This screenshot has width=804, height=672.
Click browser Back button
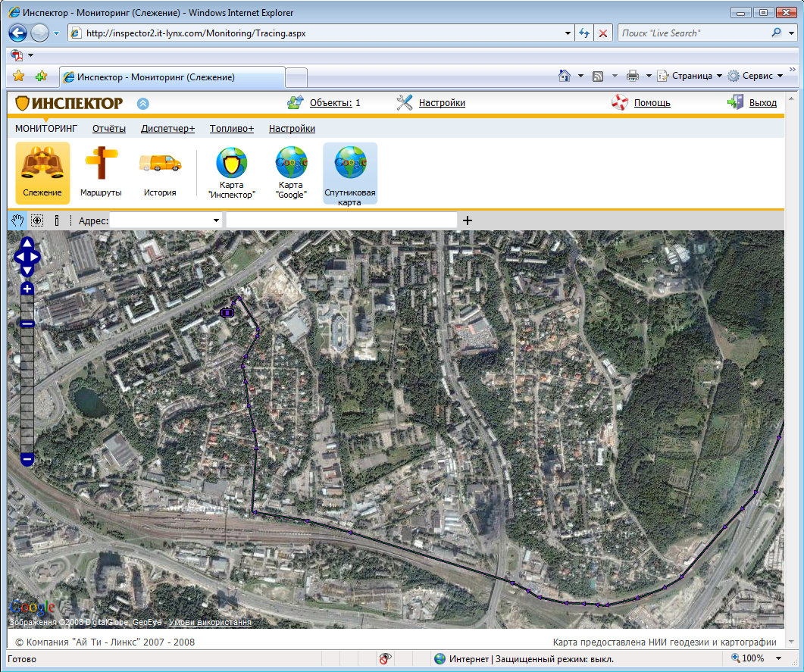[x=18, y=33]
